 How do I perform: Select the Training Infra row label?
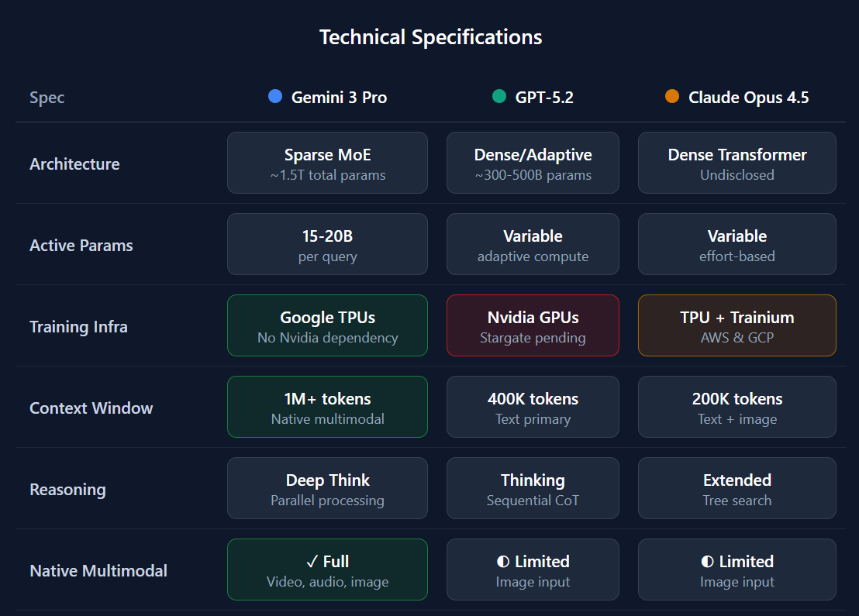pyautogui.click(x=78, y=327)
